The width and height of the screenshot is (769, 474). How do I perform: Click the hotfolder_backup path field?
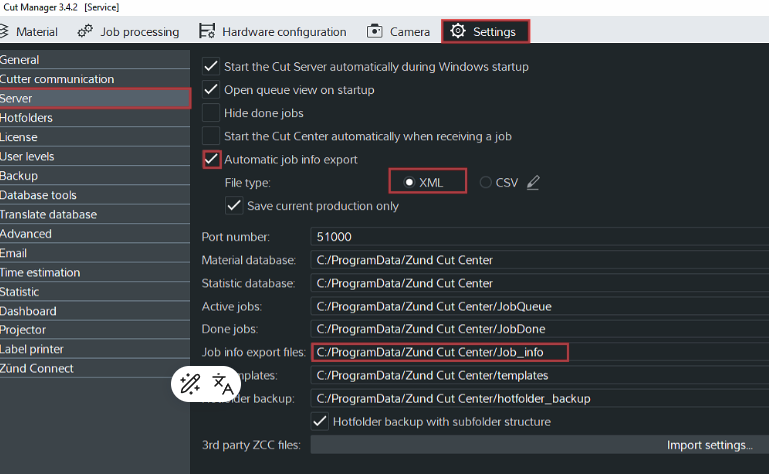539,398
